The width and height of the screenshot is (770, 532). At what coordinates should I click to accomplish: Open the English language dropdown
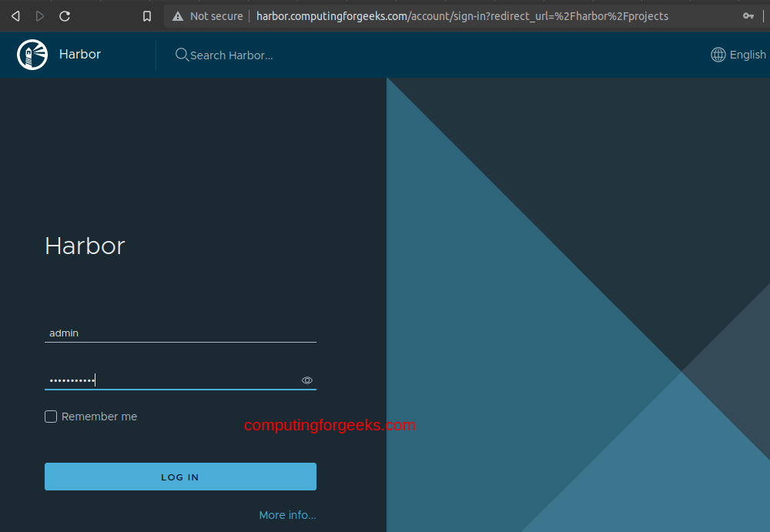click(x=738, y=55)
